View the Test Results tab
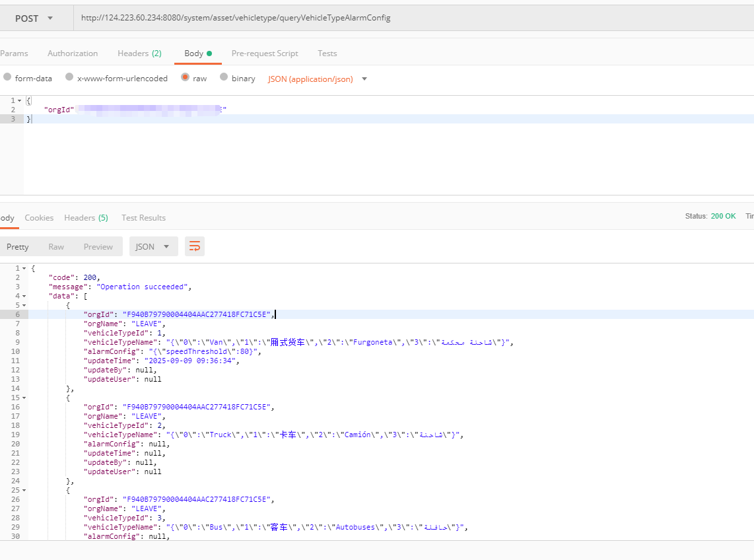The width and height of the screenshot is (754, 560). click(x=143, y=218)
